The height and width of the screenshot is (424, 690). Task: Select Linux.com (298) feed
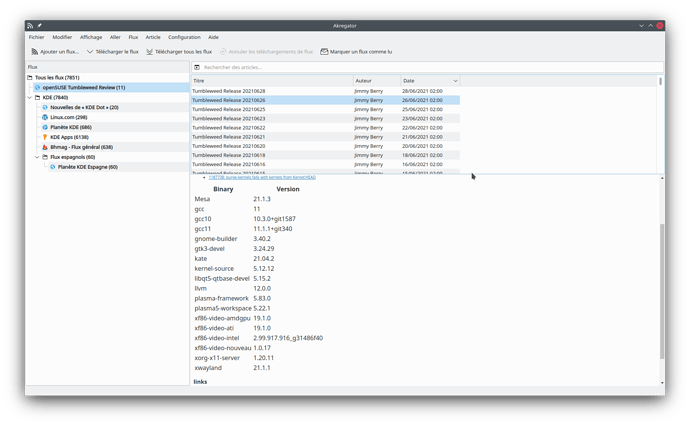point(69,117)
